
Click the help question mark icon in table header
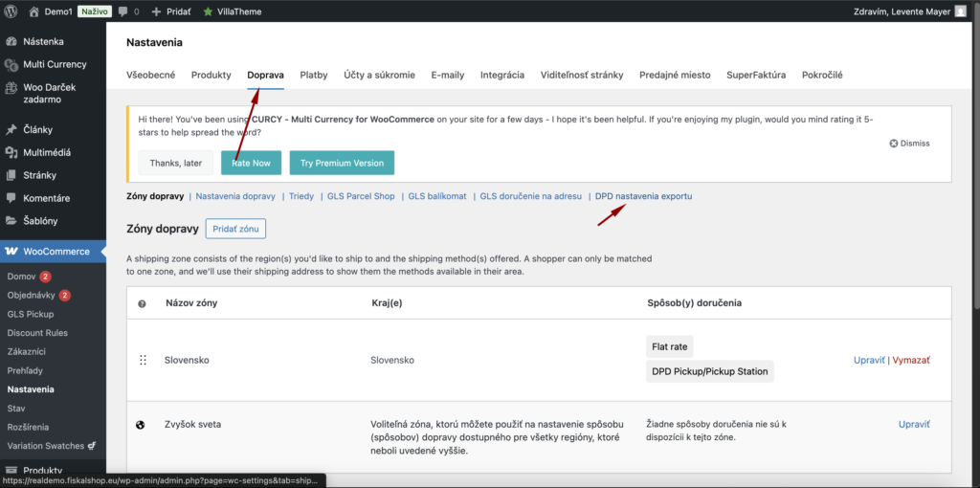pos(142,303)
